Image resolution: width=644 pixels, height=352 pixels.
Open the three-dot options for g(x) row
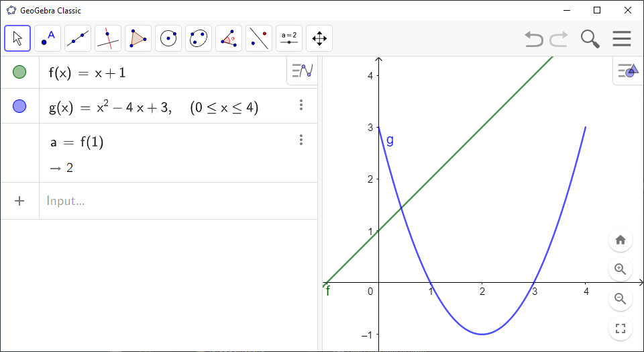(x=301, y=105)
